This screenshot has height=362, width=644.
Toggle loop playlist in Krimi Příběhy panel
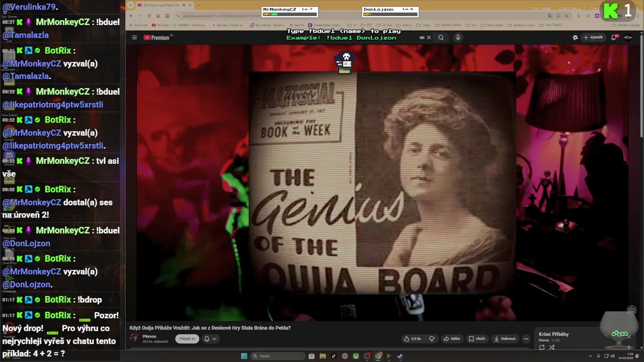click(542, 347)
